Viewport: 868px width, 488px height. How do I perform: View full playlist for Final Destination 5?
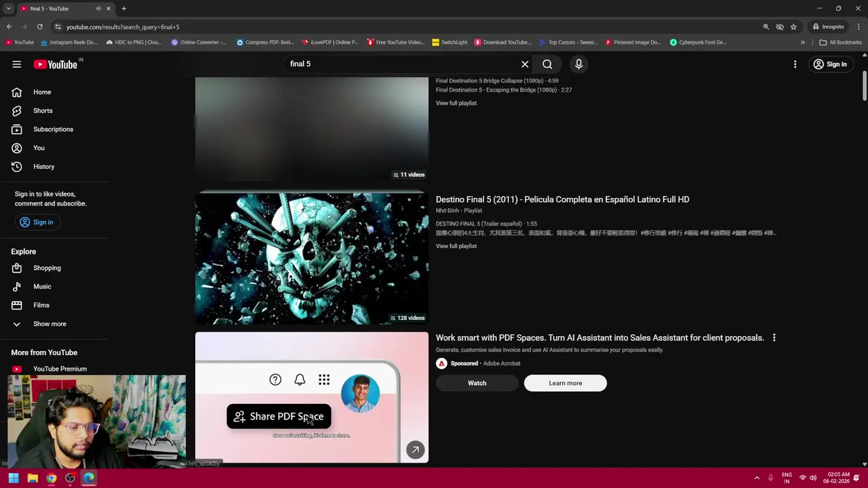click(x=456, y=103)
